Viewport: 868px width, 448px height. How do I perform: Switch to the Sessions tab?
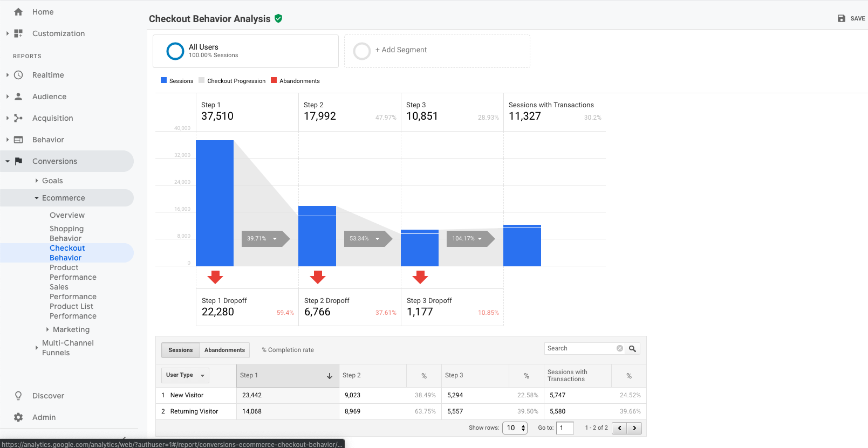pyautogui.click(x=180, y=350)
